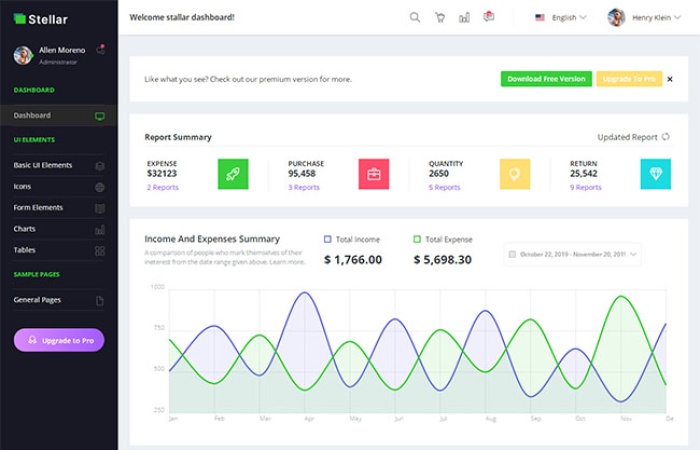Click the monitor icon on Dashboard row

pos(100,116)
